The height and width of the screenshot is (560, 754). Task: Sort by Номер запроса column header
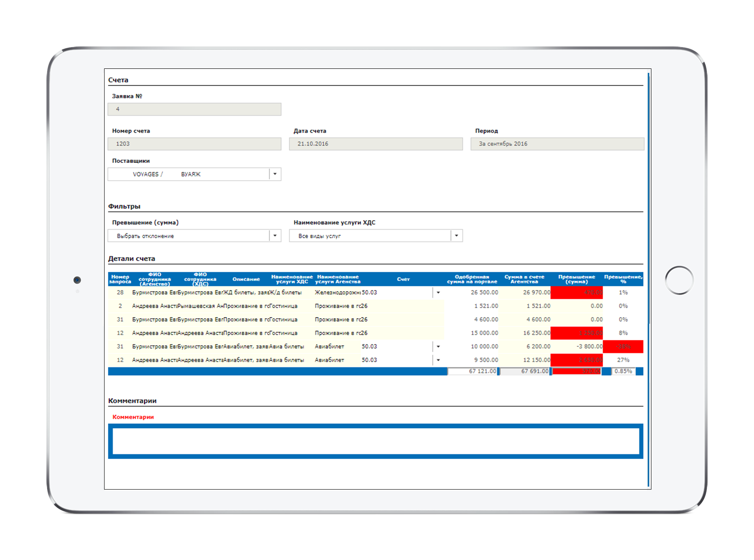click(120, 279)
